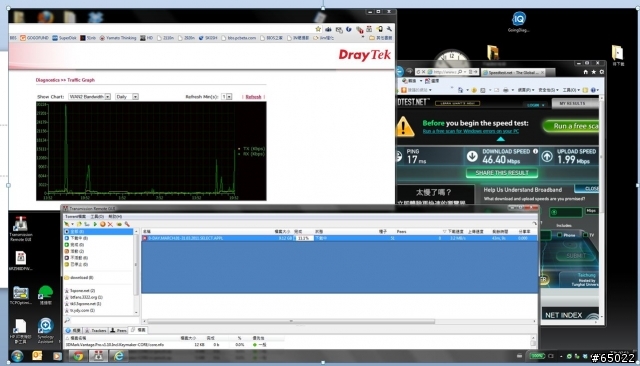Click the connect icon in Transmission toolbar
This screenshot has width=640, height=366.
(67, 224)
